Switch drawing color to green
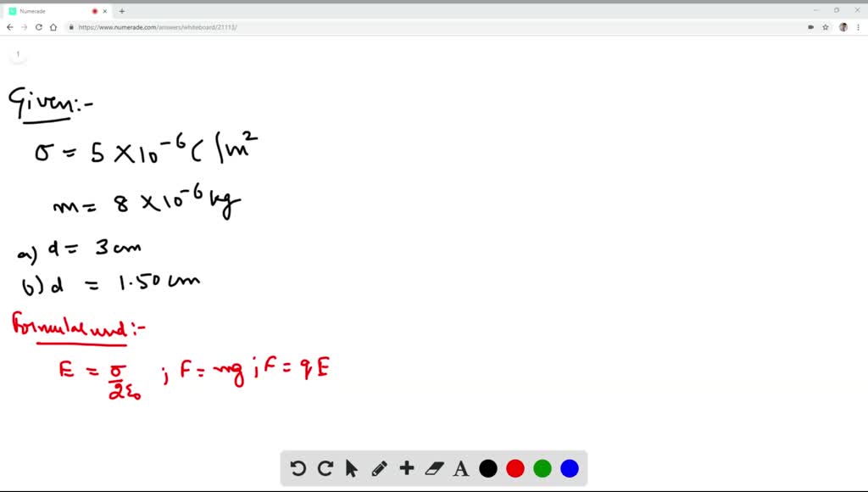The image size is (868, 492). (x=542, y=467)
